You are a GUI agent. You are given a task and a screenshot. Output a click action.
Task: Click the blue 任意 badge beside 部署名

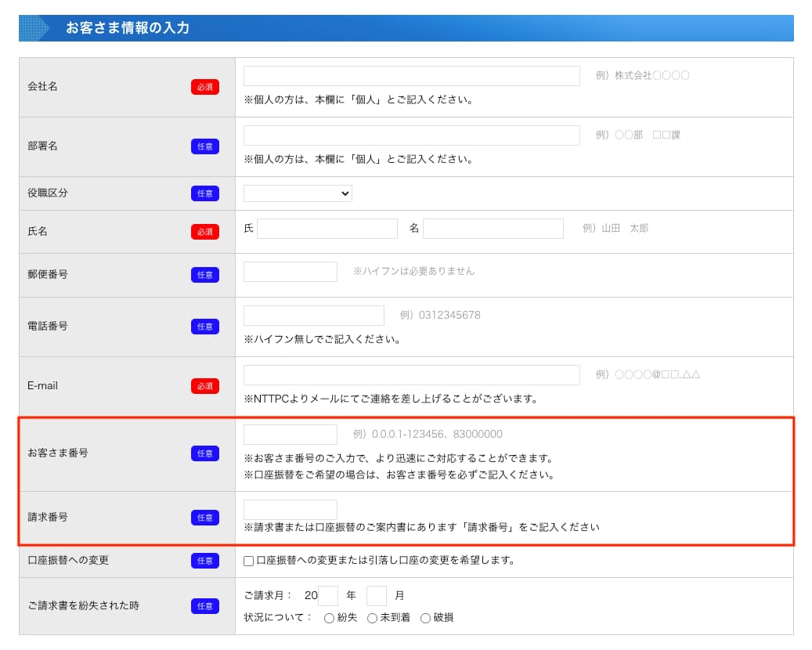click(205, 146)
